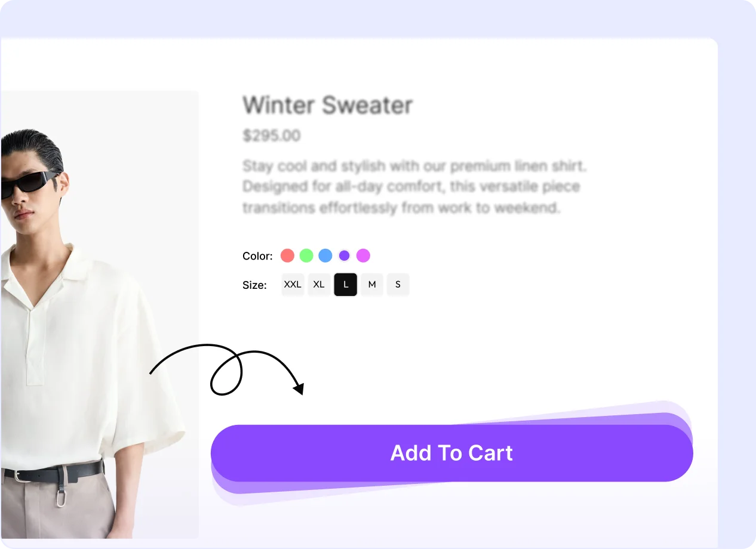Click the Size: label
This screenshot has height=549, width=756.
(x=254, y=285)
